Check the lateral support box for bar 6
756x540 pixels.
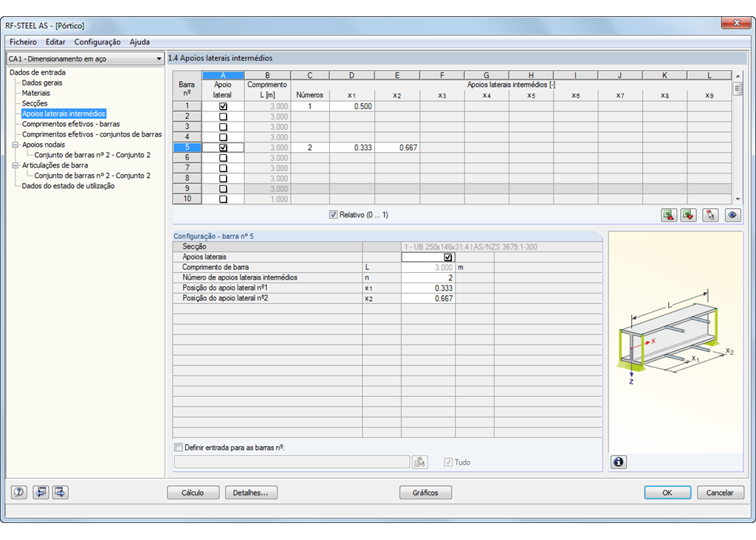tap(223, 158)
